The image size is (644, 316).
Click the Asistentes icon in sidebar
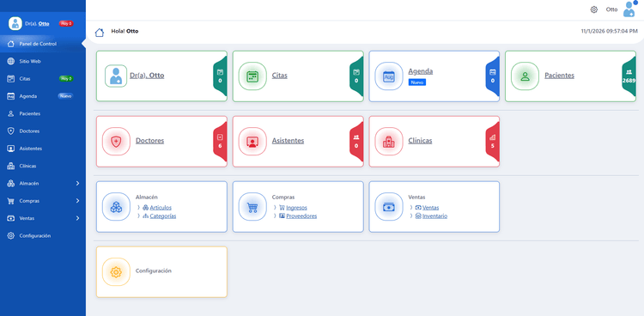(11, 149)
